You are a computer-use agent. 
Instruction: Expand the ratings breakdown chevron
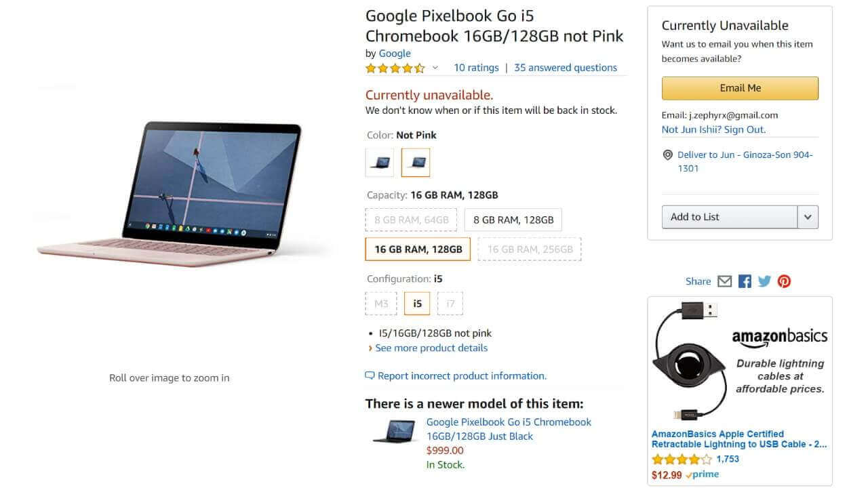435,68
